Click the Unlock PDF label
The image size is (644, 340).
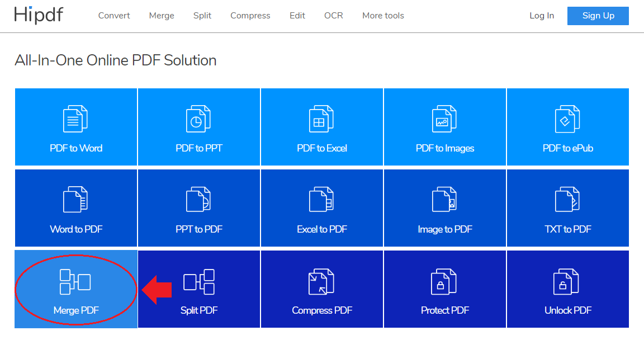[x=568, y=310]
